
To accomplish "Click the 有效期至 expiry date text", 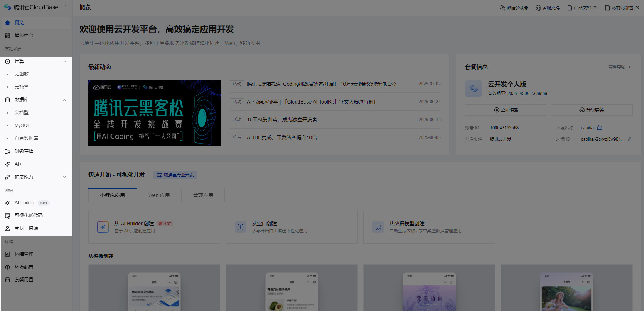I will (x=517, y=94).
